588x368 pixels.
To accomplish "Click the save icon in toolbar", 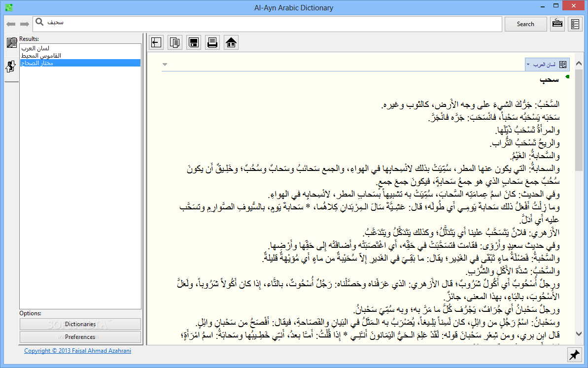I will [194, 42].
